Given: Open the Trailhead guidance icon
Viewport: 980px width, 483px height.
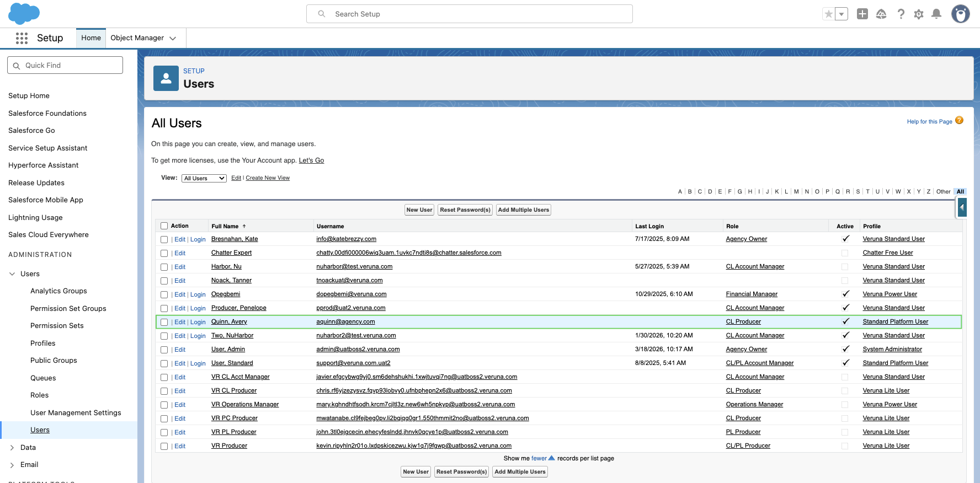Looking at the screenshot, I should click(881, 14).
